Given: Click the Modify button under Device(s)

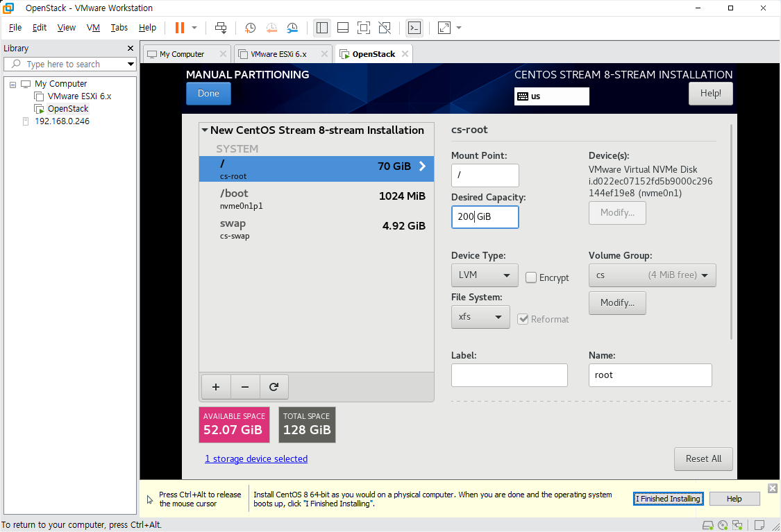Looking at the screenshot, I should pos(617,212).
